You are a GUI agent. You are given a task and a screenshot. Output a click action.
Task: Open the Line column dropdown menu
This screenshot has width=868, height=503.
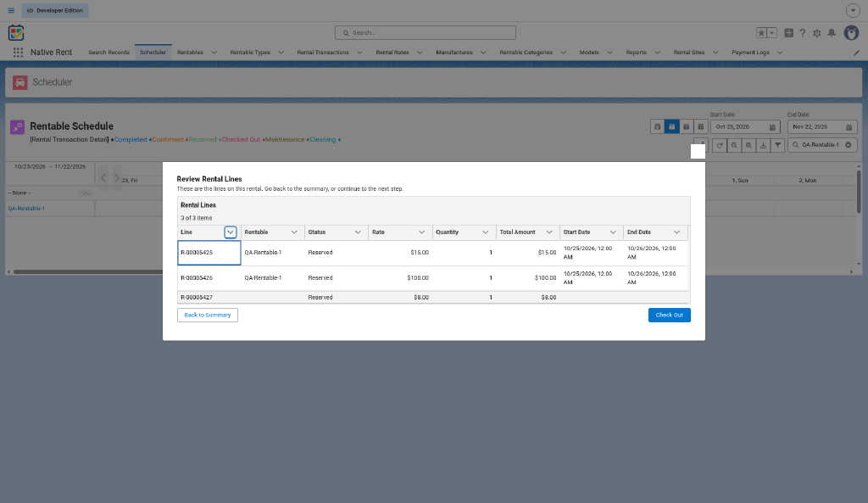point(231,232)
